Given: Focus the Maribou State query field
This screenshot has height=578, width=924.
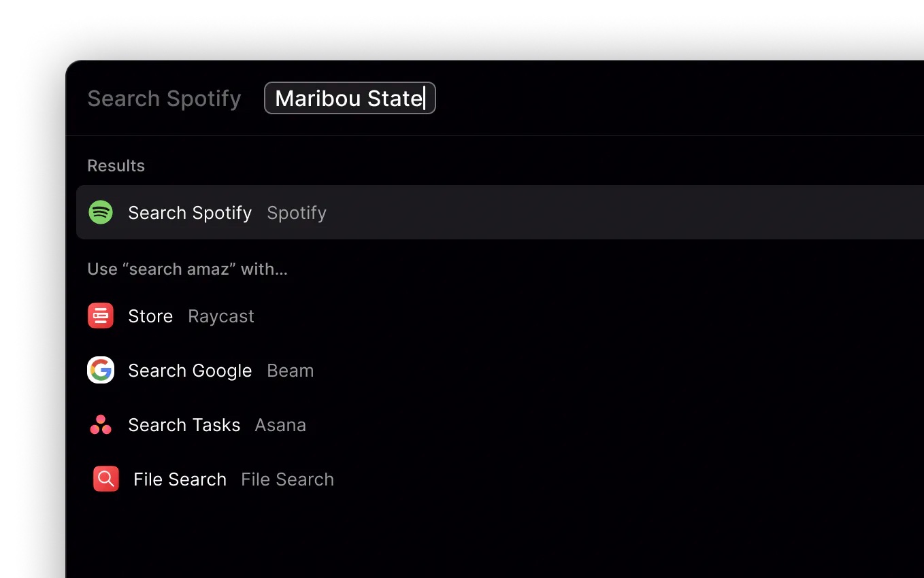Looking at the screenshot, I should [x=350, y=98].
